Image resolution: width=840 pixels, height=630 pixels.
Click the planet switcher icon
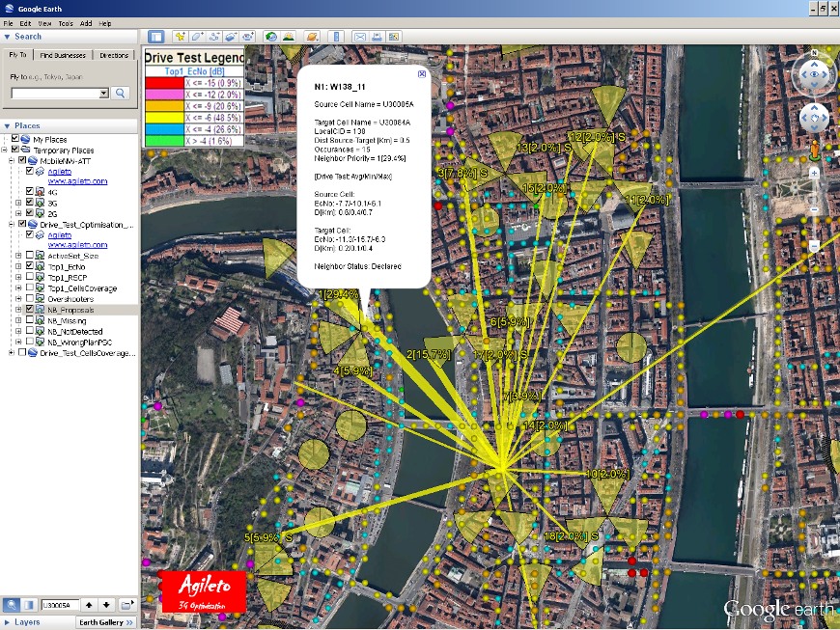click(312, 37)
